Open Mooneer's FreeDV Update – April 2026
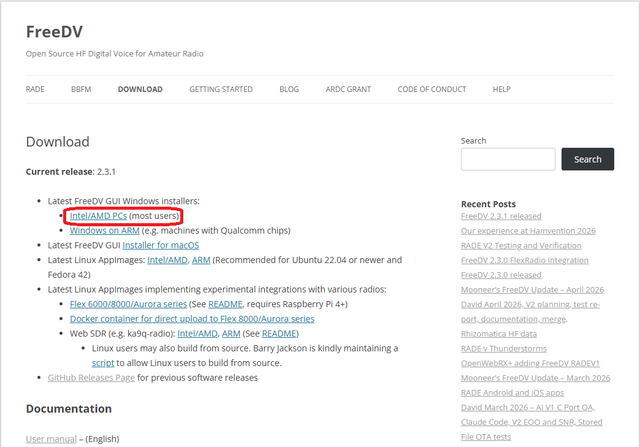 click(532, 289)
